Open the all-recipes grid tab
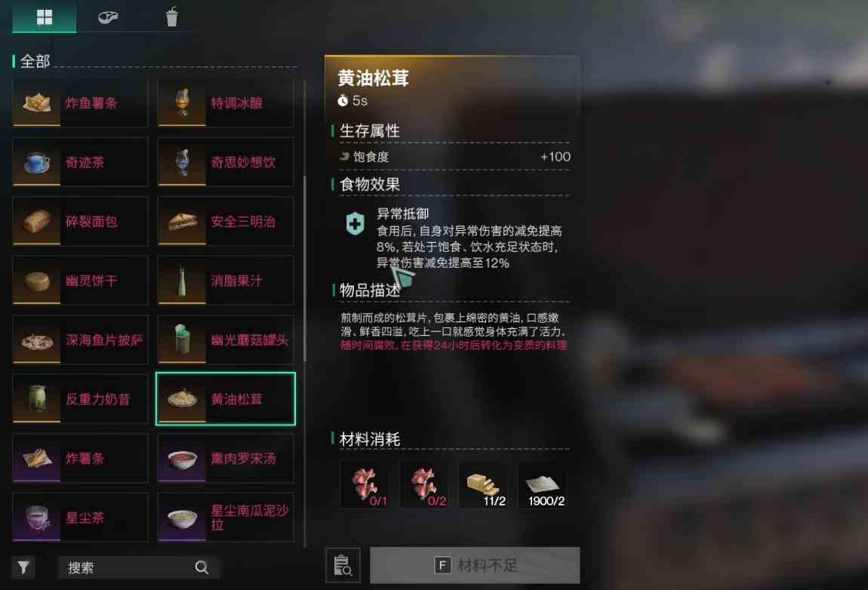Screen dimensions: 868x590 pyautogui.click(x=45, y=17)
